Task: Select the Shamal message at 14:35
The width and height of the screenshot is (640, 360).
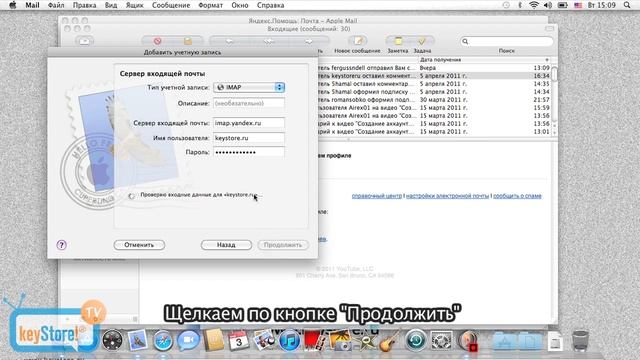Action: coord(434,84)
